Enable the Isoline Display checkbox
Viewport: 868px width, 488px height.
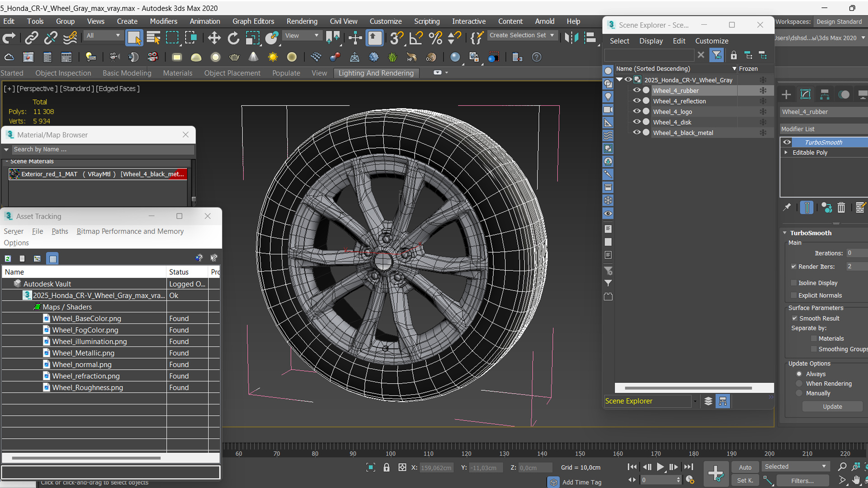(x=793, y=283)
